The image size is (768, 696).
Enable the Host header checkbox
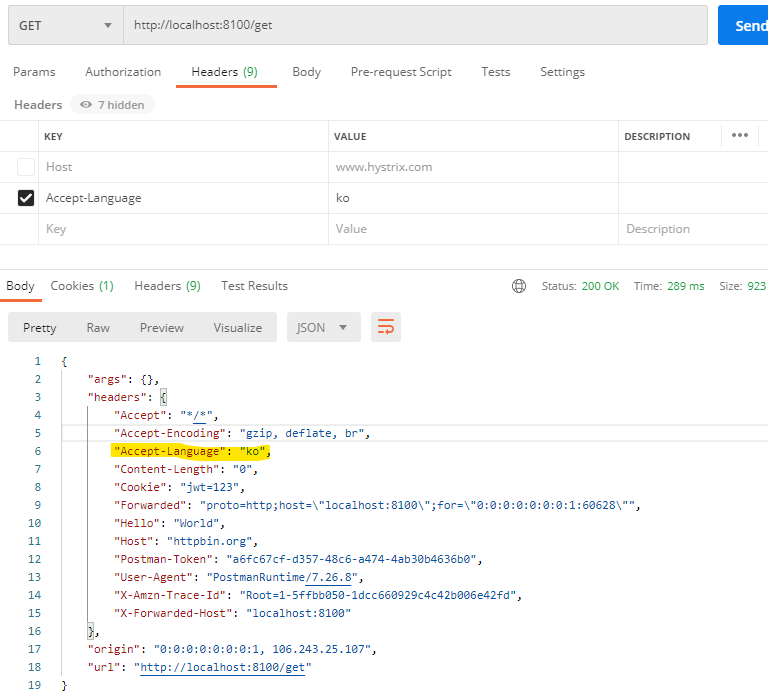pos(26,167)
